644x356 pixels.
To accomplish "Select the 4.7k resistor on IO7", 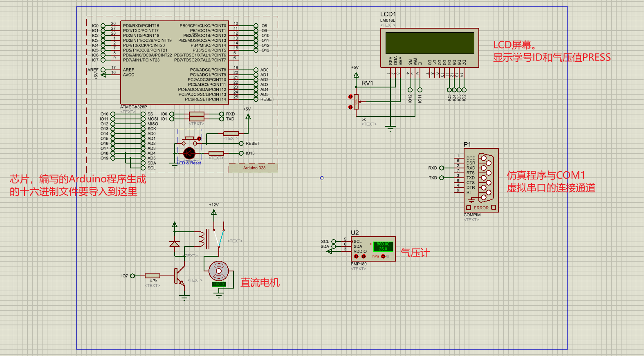I will [152, 276].
